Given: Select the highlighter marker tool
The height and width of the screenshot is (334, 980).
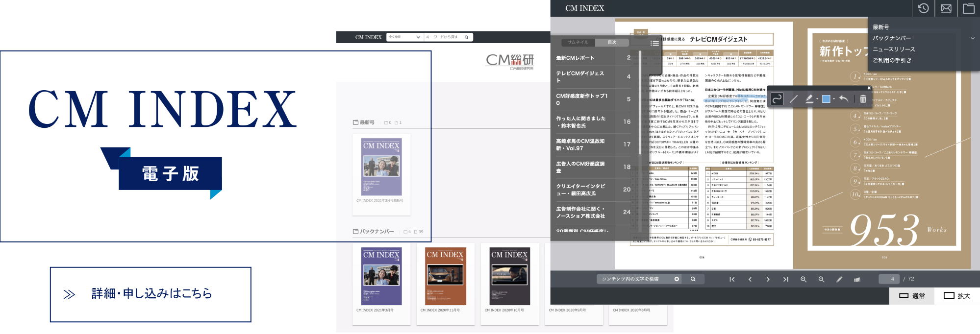Looking at the screenshot, I should tap(809, 99).
